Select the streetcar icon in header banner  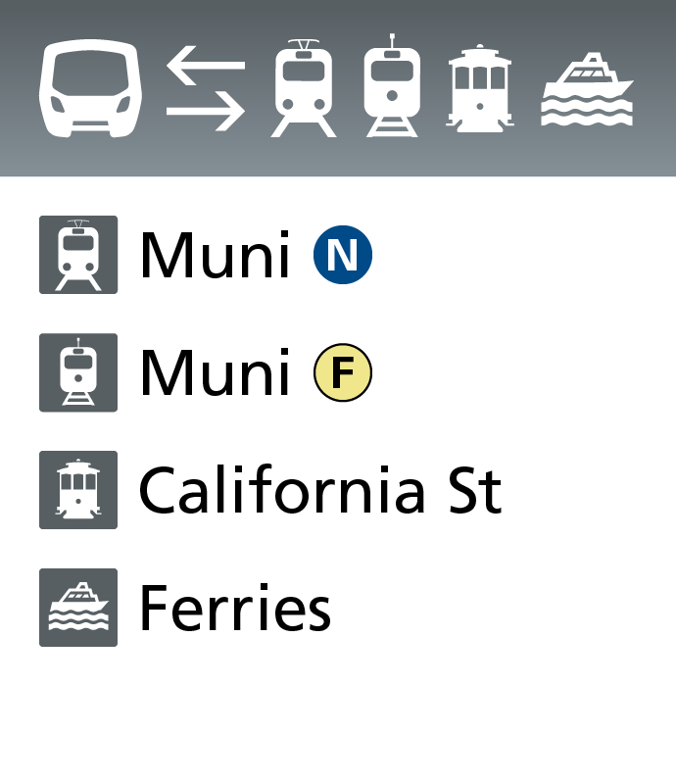click(x=392, y=86)
